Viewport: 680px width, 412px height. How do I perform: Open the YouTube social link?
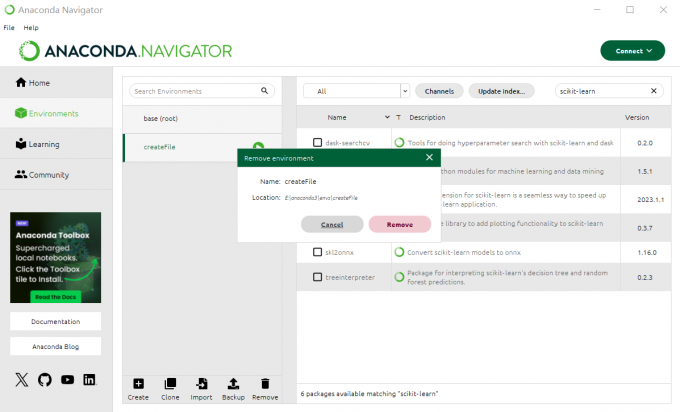(x=67, y=380)
